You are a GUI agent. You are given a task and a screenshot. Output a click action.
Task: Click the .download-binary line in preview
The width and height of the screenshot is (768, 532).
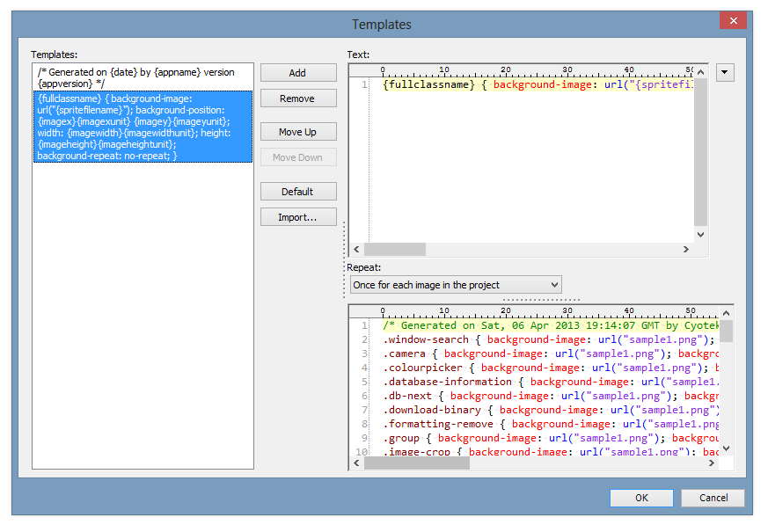pos(550,410)
